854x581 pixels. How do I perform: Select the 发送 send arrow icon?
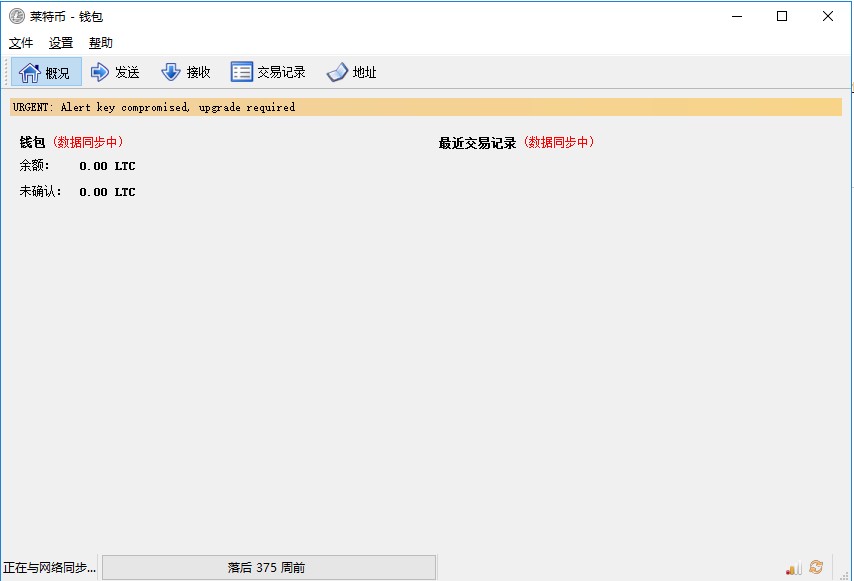pos(100,72)
